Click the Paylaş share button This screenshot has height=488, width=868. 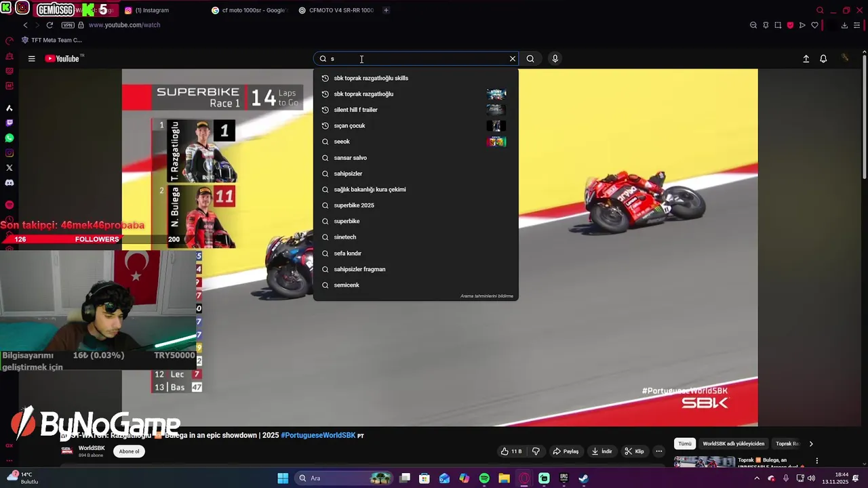point(566,451)
